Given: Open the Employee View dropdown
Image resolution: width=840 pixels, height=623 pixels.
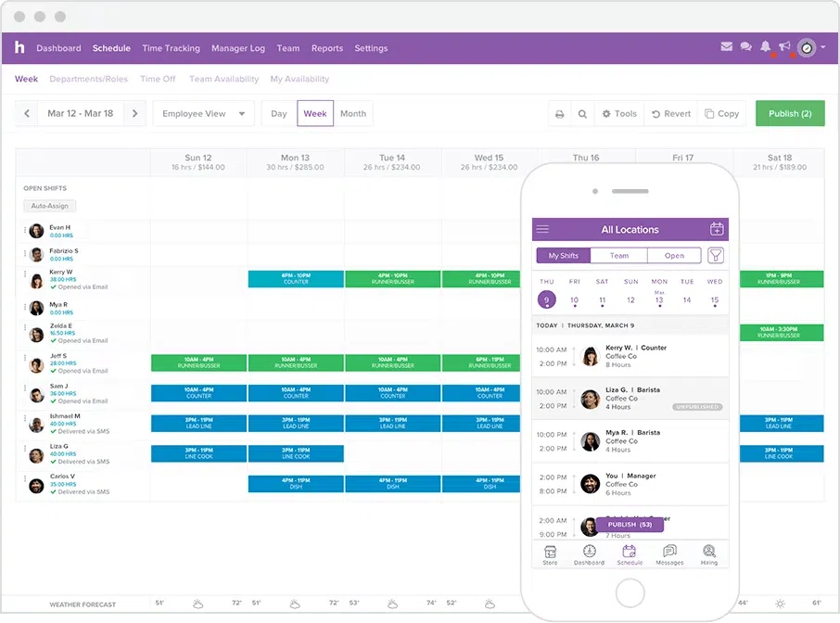Looking at the screenshot, I should click(204, 113).
